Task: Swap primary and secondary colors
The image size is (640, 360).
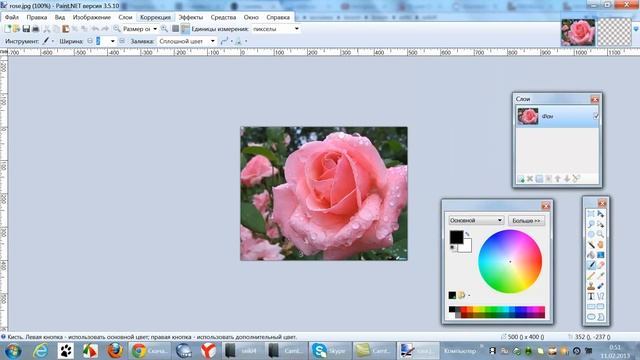Action: click(467, 234)
